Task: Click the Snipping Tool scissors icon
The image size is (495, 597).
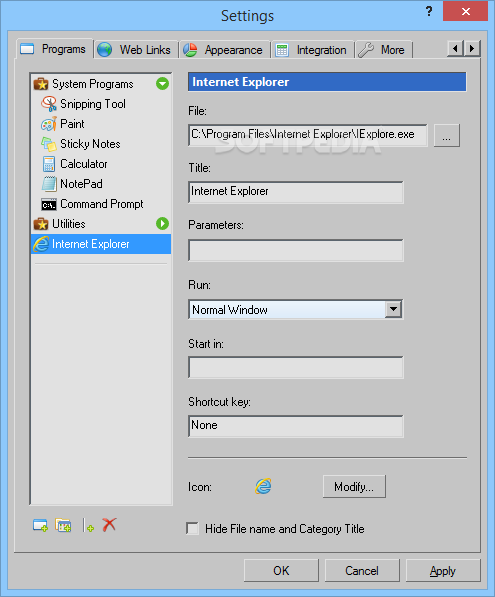Action: [49, 104]
